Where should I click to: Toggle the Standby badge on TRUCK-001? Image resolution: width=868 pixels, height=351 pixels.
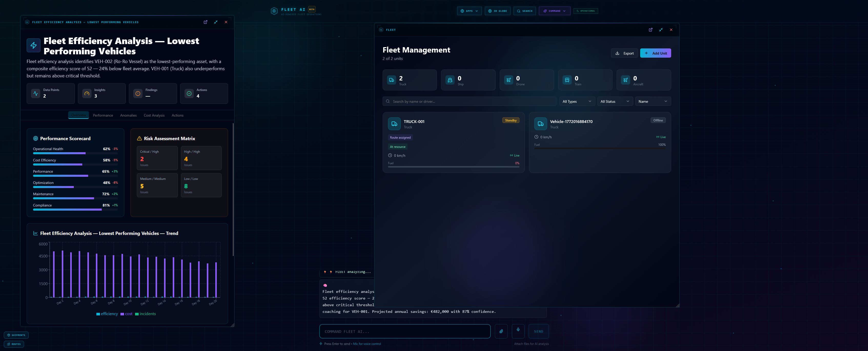click(x=510, y=120)
